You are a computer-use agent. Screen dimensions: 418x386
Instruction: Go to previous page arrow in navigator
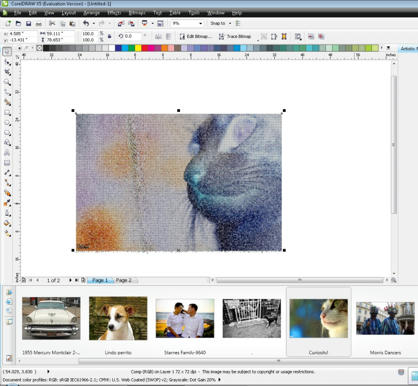tap(37, 280)
